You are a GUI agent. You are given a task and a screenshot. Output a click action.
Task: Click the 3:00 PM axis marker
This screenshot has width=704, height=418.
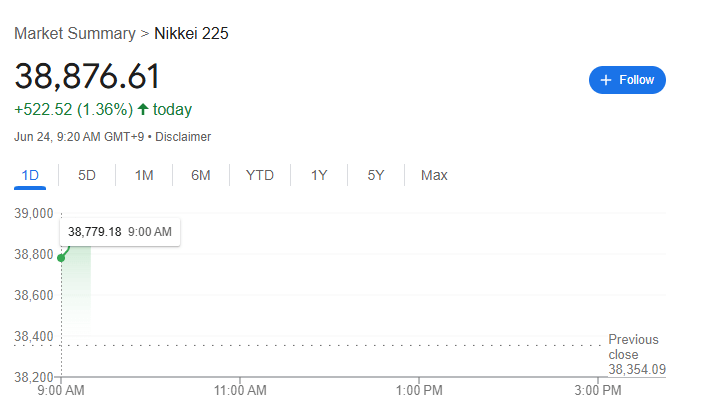pos(598,390)
